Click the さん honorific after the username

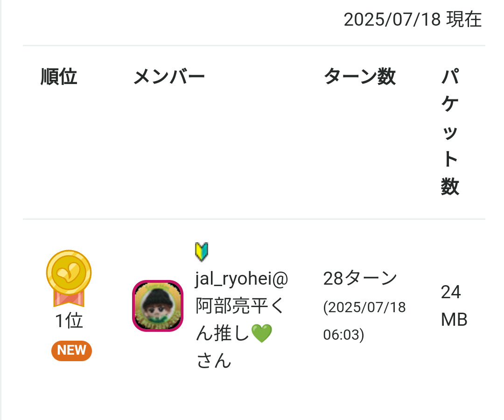pyautogui.click(x=214, y=361)
